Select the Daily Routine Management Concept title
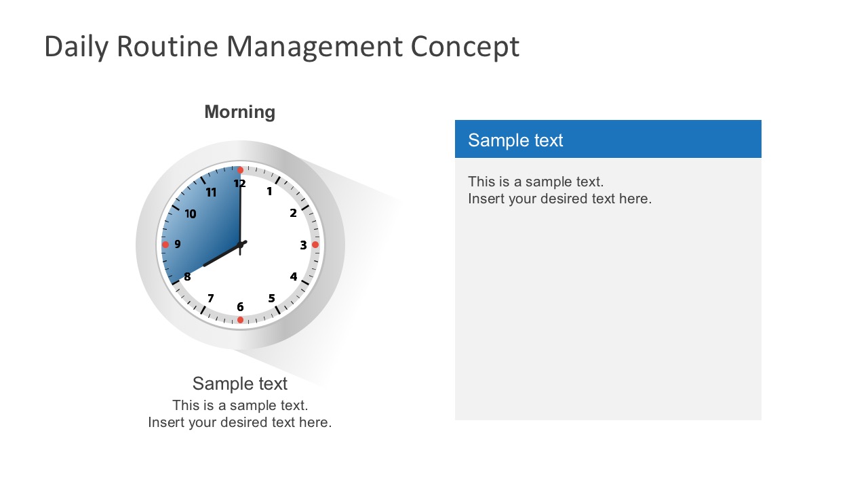 pyautogui.click(x=281, y=47)
